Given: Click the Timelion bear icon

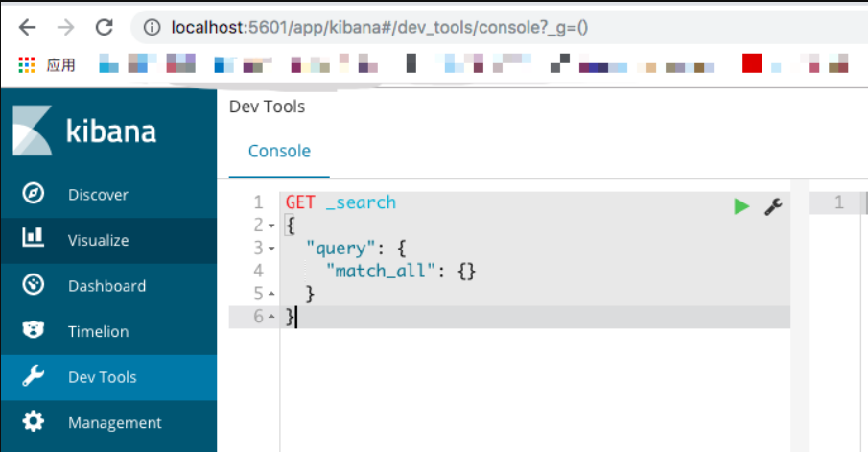Looking at the screenshot, I should (34, 330).
